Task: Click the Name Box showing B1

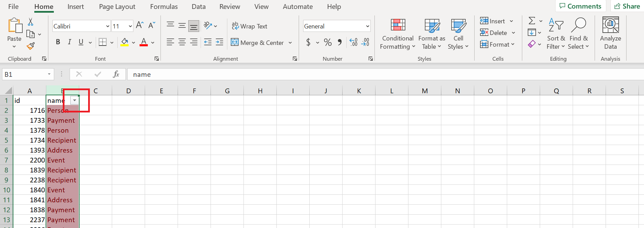Action: click(x=24, y=74)
